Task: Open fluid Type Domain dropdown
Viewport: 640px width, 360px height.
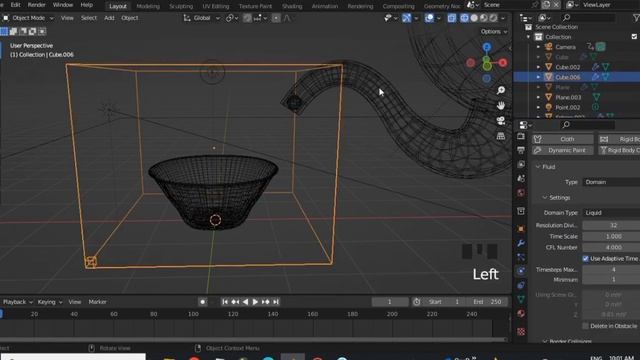Action: pyautogui.click(x=612, y=182)
